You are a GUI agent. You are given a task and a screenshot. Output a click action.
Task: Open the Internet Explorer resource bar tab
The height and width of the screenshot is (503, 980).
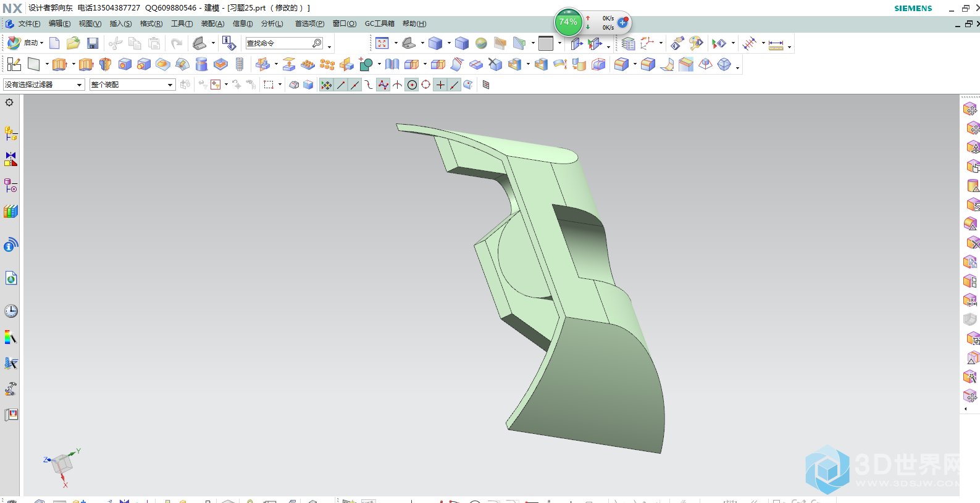10,278
